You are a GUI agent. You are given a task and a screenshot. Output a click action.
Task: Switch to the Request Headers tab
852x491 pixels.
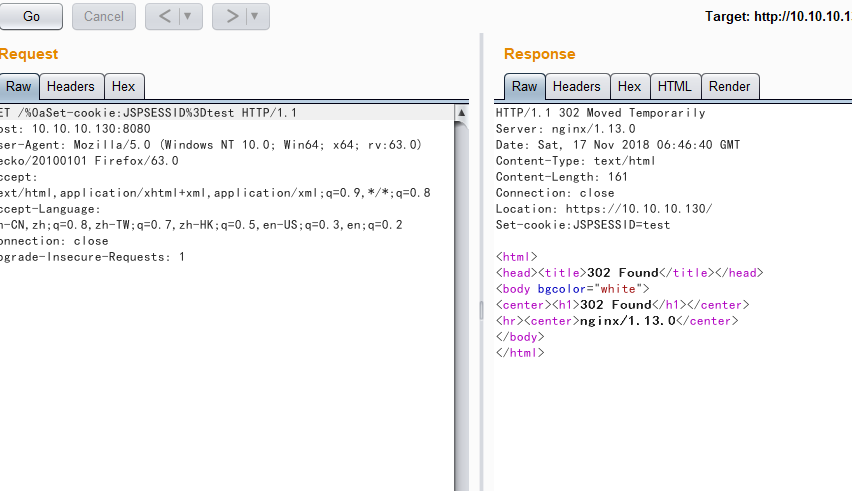[x=70, y=87]
